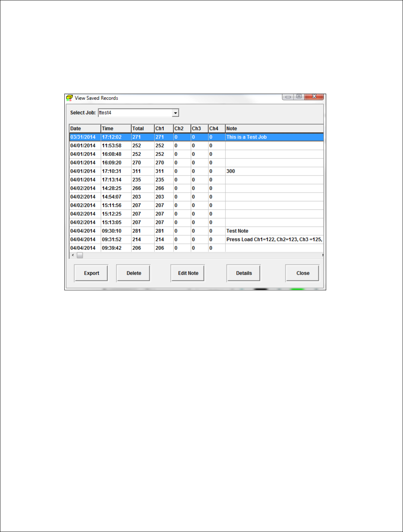Select the note 'This is a Test Job'
Viewport: 403px width, 532px height.
[x=247, y=137]
